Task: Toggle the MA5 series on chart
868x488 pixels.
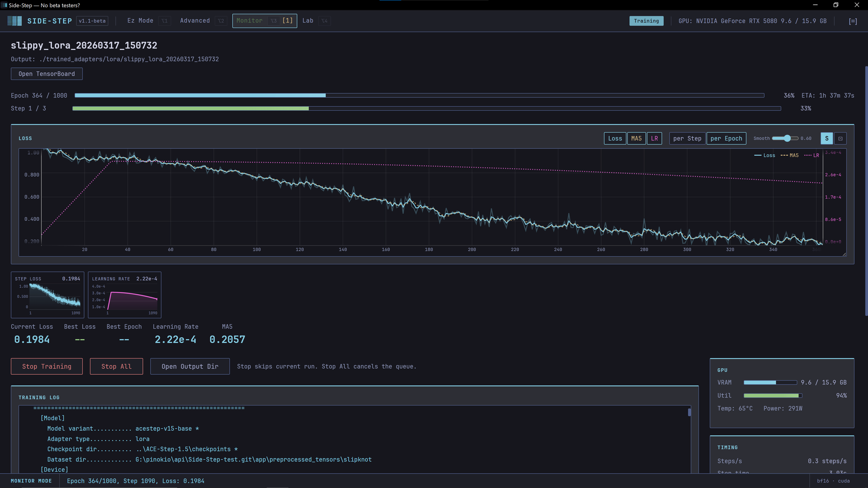Action: (x=636, y=138)
